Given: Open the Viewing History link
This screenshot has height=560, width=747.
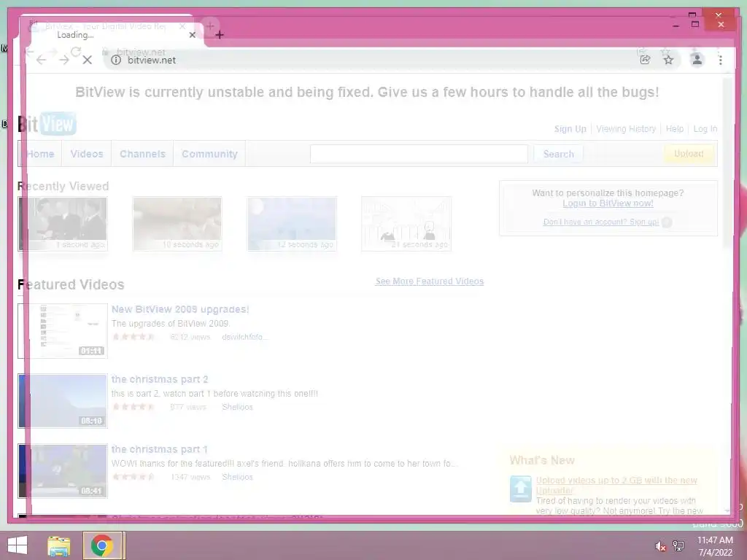Looking at the screenshot, I should tap(626, 129).
